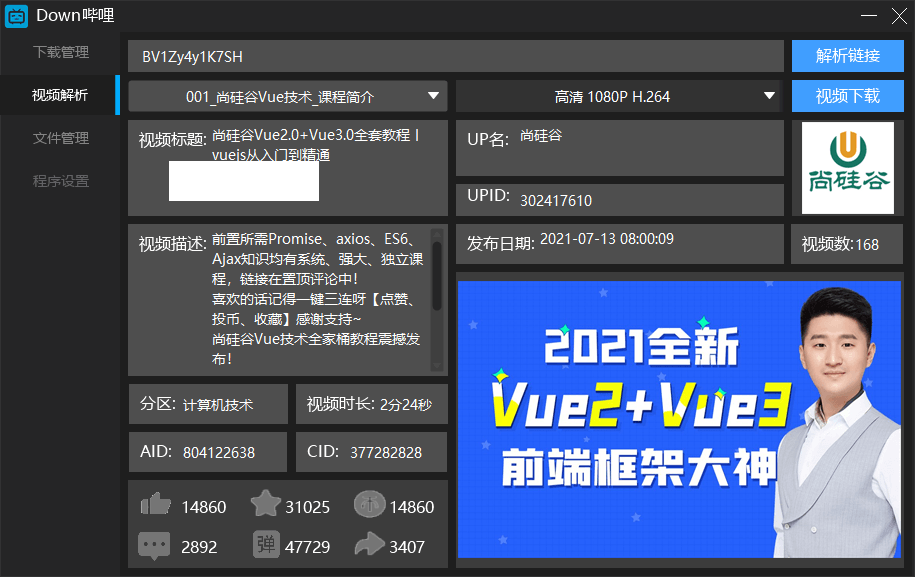The width and height of the screenshot is (915, 577).
Task: Go to the 程序设置 tab
Action: click(x=61, y=181)
